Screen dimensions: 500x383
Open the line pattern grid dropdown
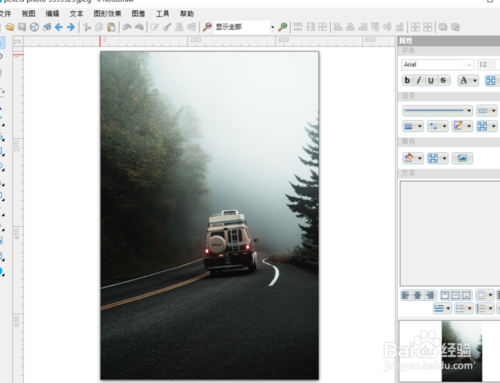(486, 126)
